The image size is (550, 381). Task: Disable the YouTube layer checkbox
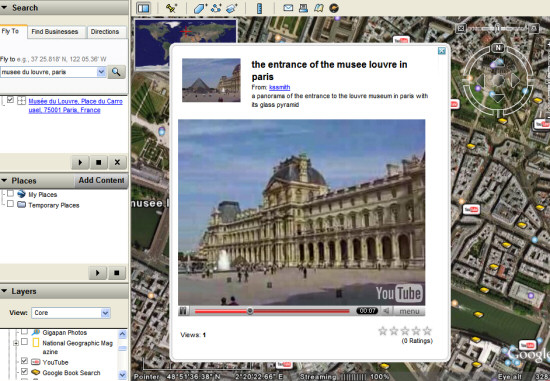(x=24, y=361)
